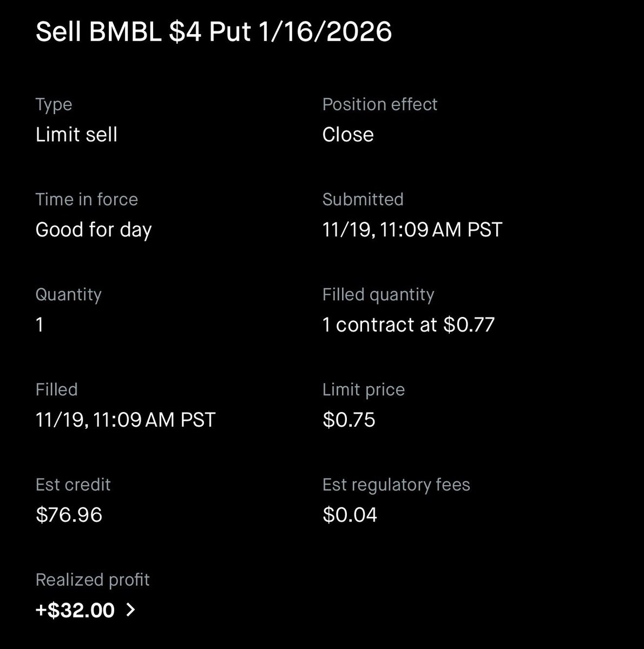Tap the Limit sell type value
This screenshot has height=649, width=644.
tap(76, 134)
